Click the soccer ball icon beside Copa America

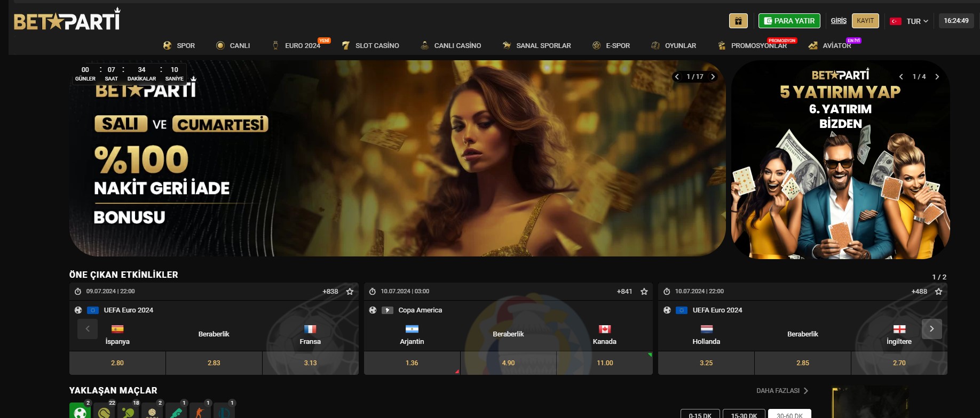click(x=373, y=310)
